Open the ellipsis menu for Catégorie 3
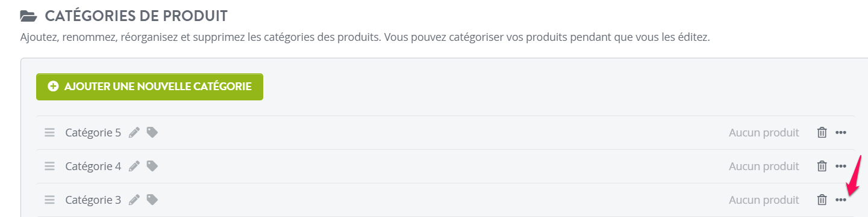 (841, 200)
